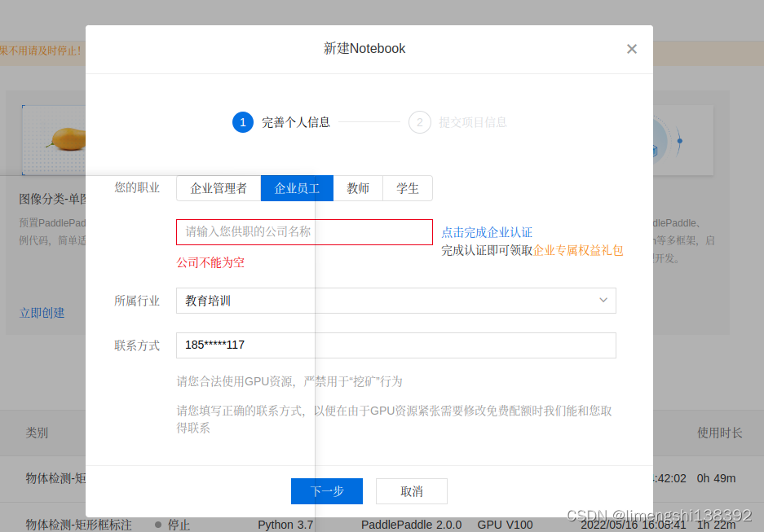This screenshot has width=764, height=532.
Task: Select 企业员工 occupation option
Action: [x=298, y=188]
